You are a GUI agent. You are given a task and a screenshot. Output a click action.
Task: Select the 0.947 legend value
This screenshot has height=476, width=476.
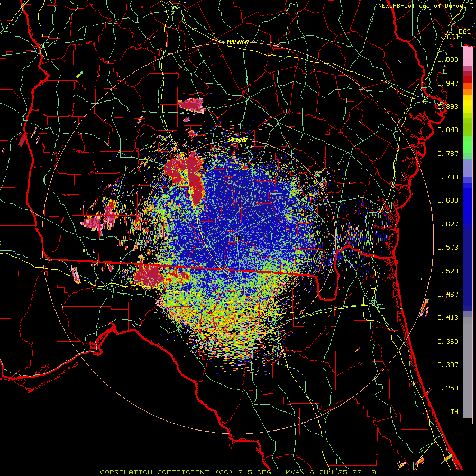tap(448, 83)
